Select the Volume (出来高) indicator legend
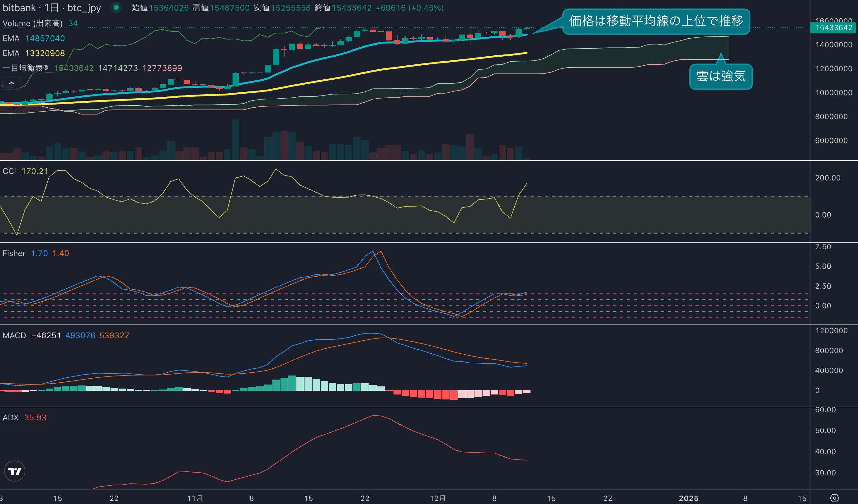 32,23
